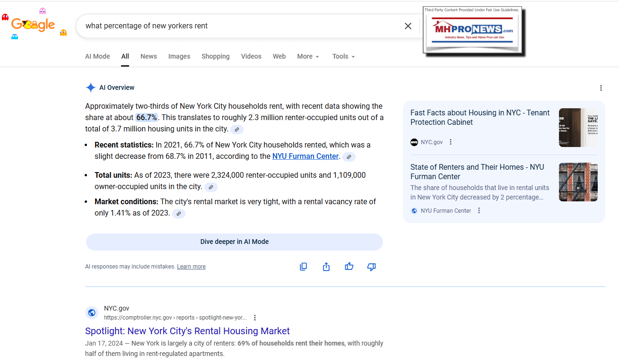Screen dimensions: 619x364
Task: Open the citation chip after the 66.7% sentence
Action: [236, 129]
